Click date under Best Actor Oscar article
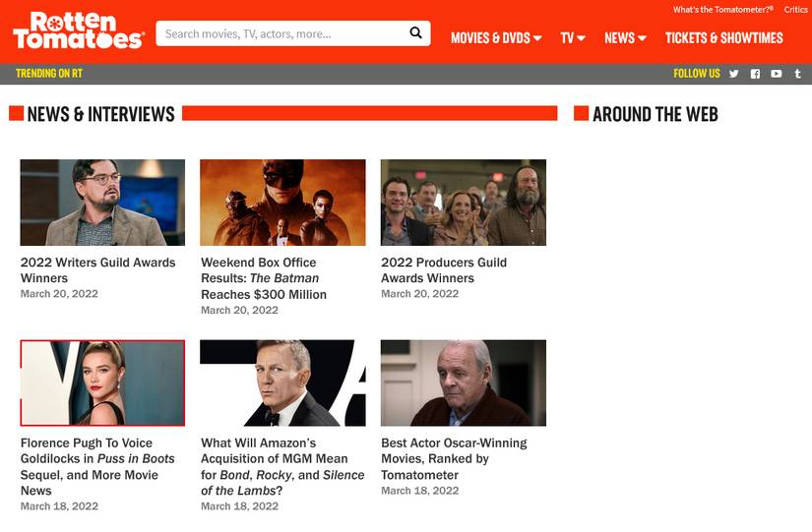812x532 pixels. (x=420, y=491)
